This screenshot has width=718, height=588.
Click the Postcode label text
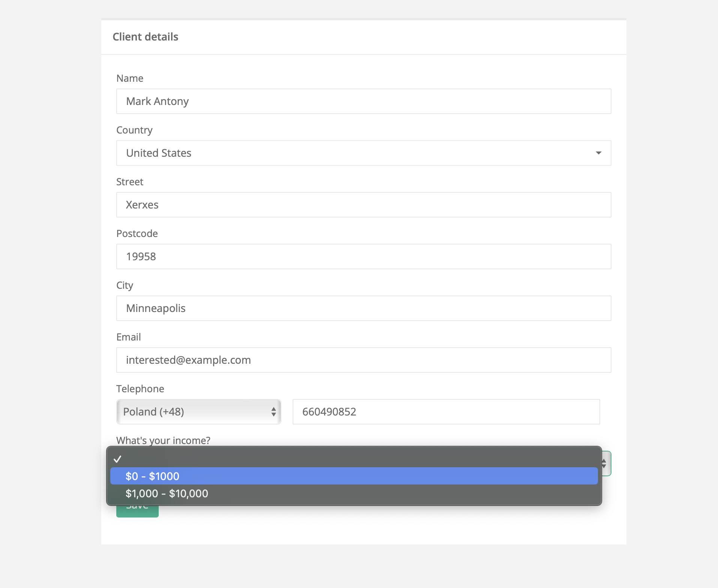(x=137, y=234)
